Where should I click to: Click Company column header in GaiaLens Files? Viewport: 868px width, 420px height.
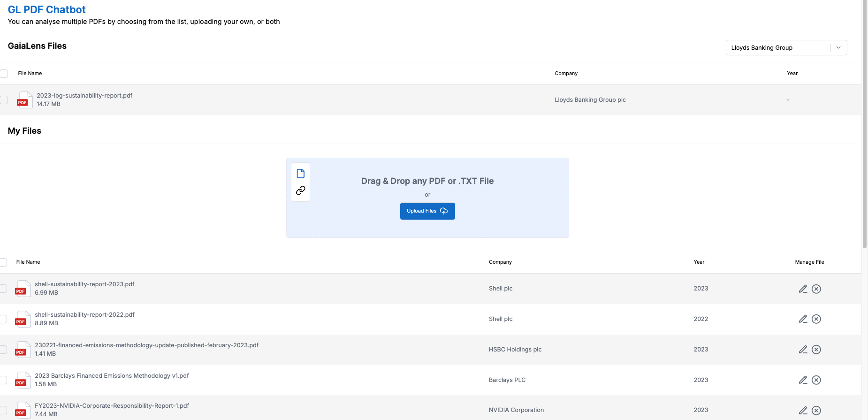[566, 73]
